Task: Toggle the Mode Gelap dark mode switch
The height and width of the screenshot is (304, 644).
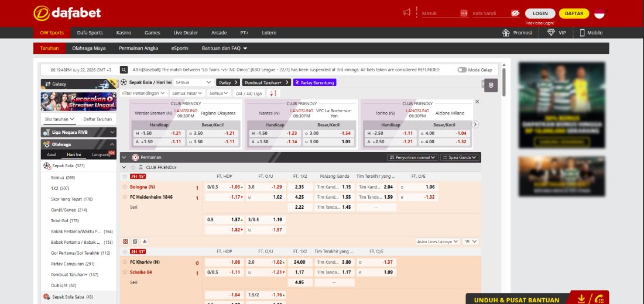Action: coord(462,70)
